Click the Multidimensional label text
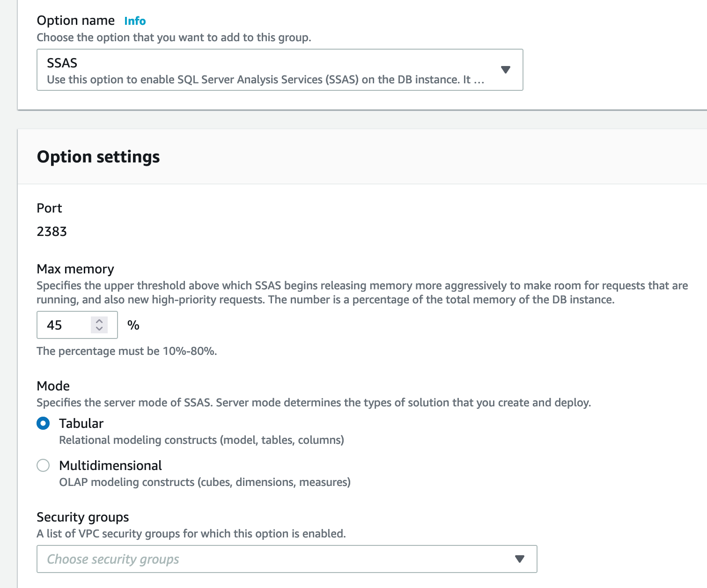Viewport: 707px width, 588px height. (110, 465)
